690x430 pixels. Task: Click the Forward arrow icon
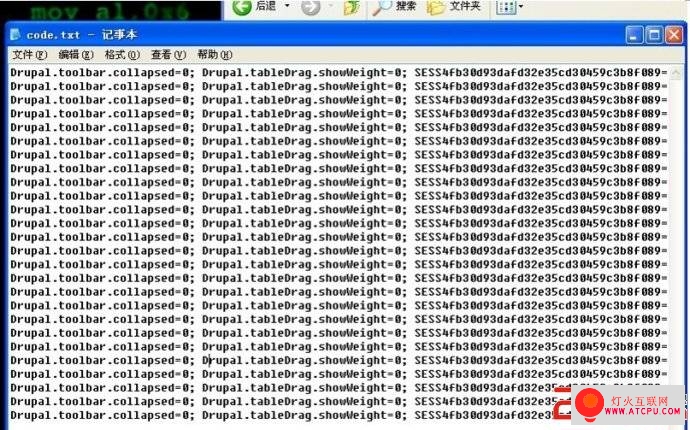(x=311, y=7)
